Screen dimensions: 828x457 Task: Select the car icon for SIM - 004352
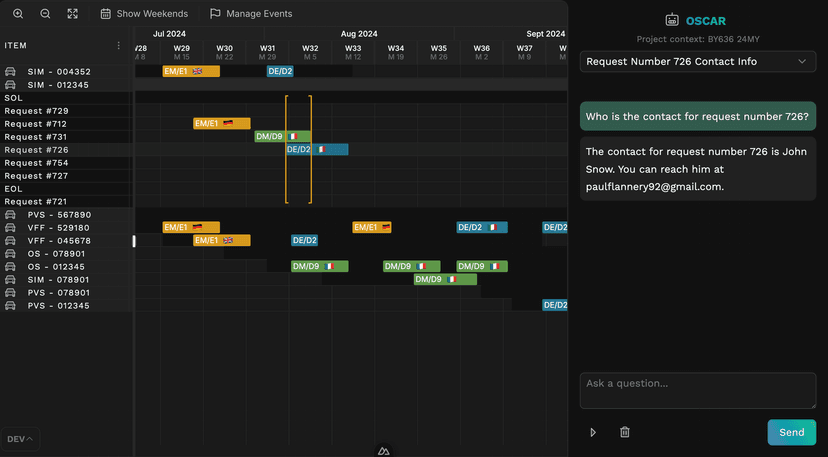click(10, 71)
